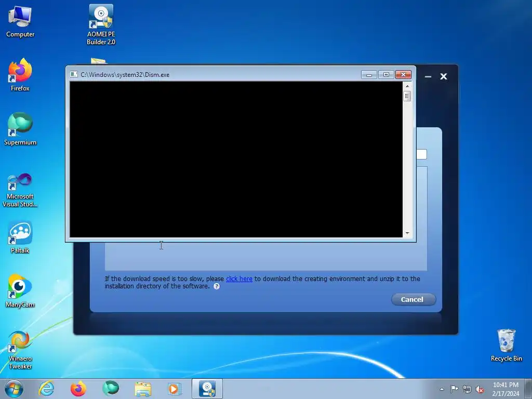Screen dimensions: 532x399
Task: Click the Dism.exe title bar text
Action: pos(125,75)
